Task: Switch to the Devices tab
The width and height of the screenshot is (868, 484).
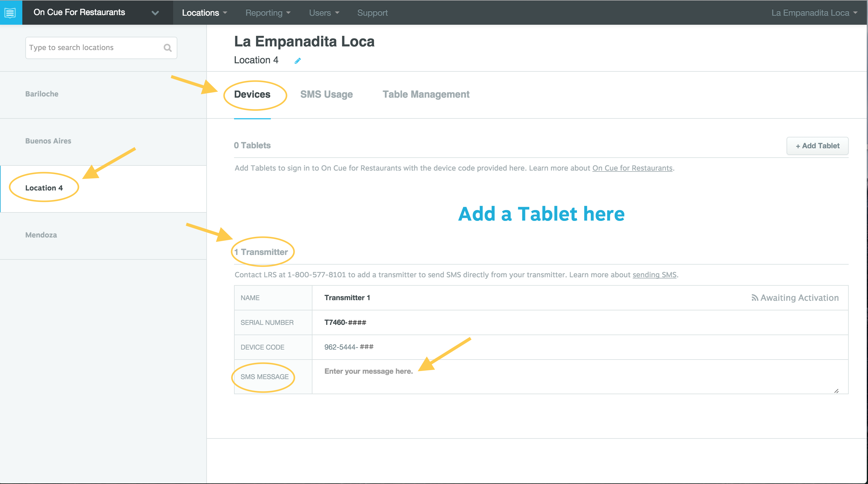Action: pos(252,94)
